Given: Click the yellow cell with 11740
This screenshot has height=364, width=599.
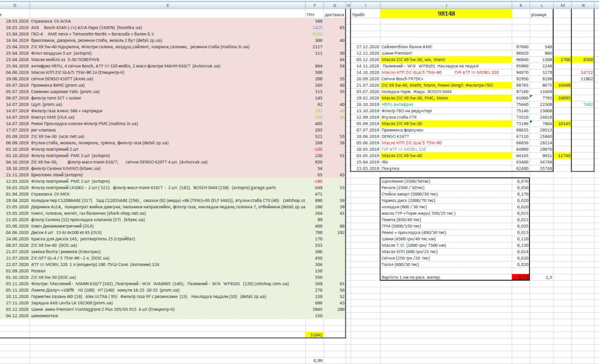Looking at the screenshot, I should click(x=563, y=156).
